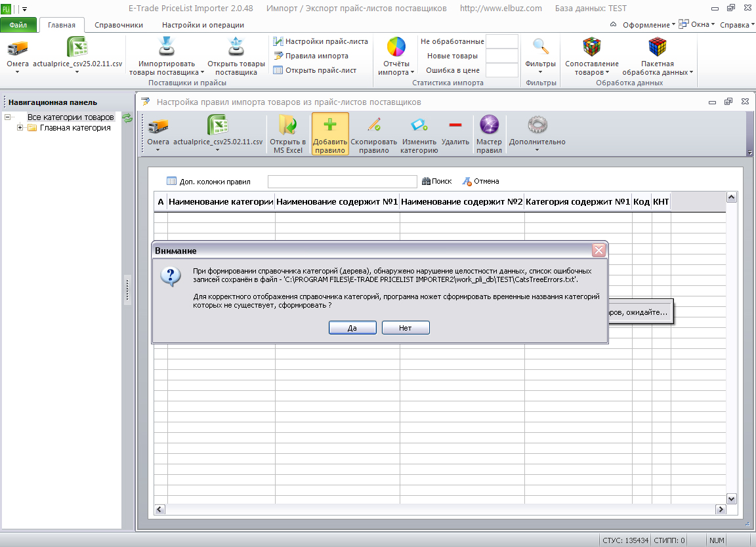
Task: Click Наименование содержит №1 column header
Action: (x=337, y=202)
